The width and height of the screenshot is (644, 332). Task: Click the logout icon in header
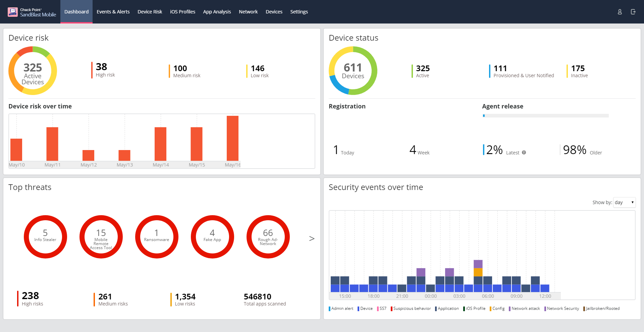tap(633, 12)
